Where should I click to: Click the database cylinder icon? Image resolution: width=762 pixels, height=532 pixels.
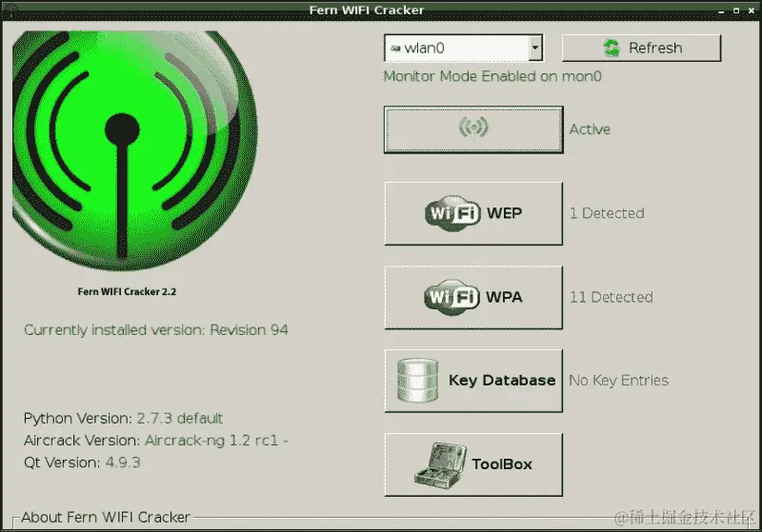[417, 381]
